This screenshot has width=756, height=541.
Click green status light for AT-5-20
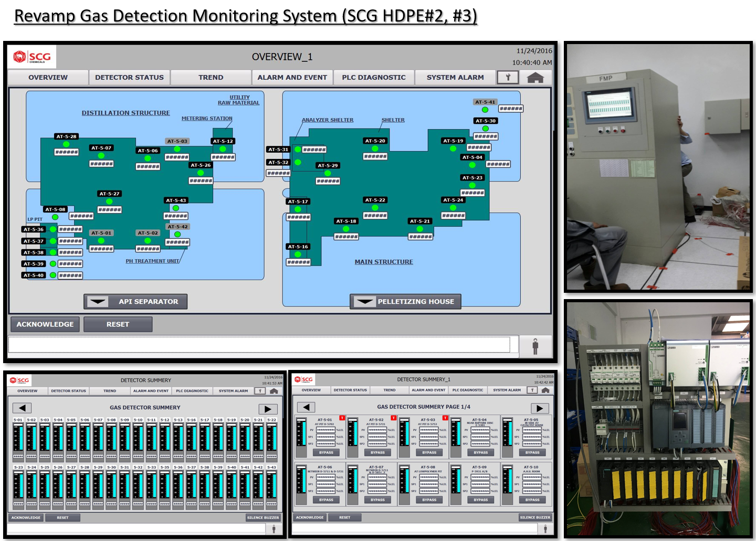click(375, 148)
